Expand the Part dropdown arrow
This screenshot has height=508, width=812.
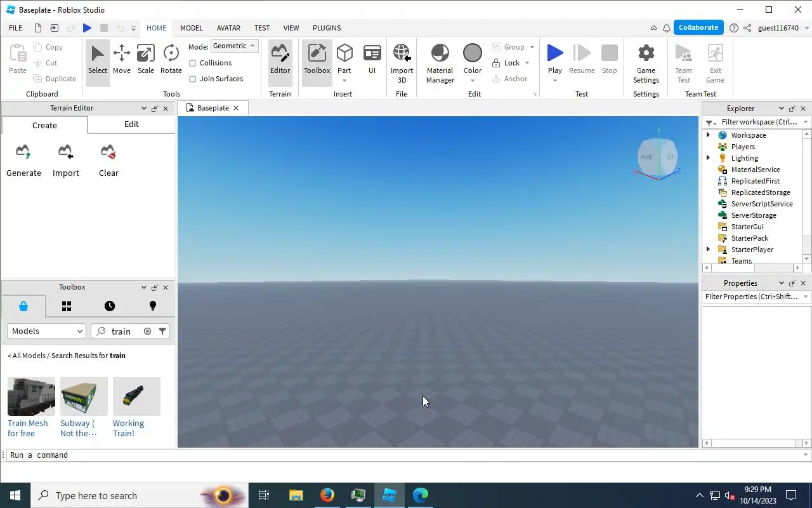pos(344,81)
